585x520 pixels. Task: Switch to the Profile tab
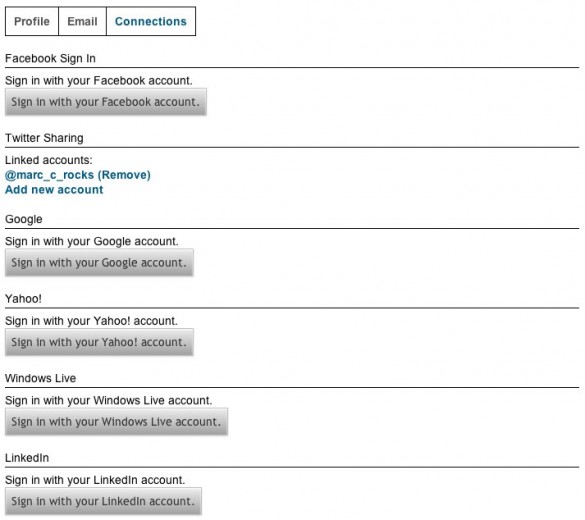(32, 21)
